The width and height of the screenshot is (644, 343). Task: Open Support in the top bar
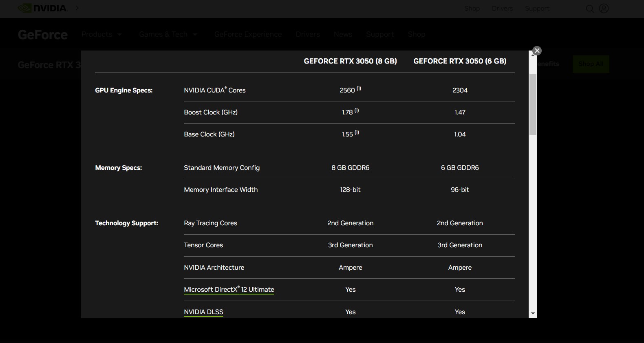coord(537,9)
